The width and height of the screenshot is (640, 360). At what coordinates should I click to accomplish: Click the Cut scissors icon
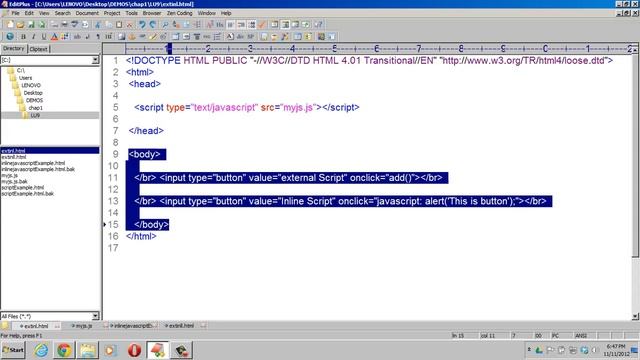(98, 24)
